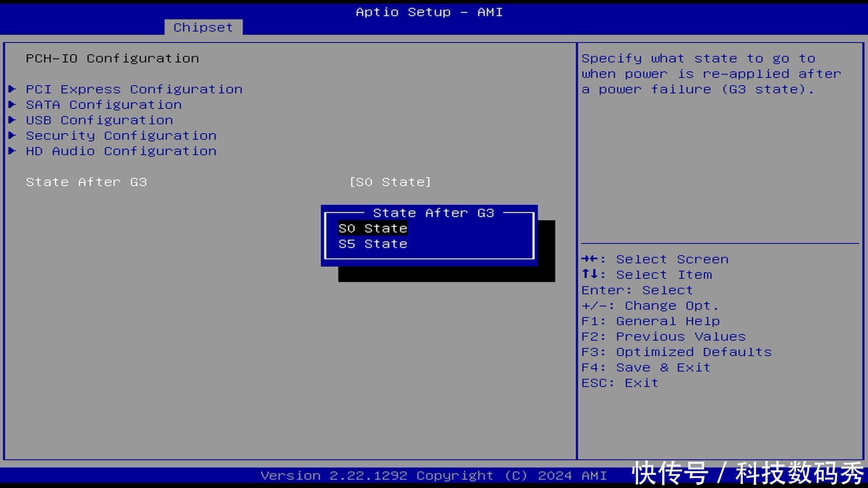Click F4: Save & Exit hint

click(645, 367)
